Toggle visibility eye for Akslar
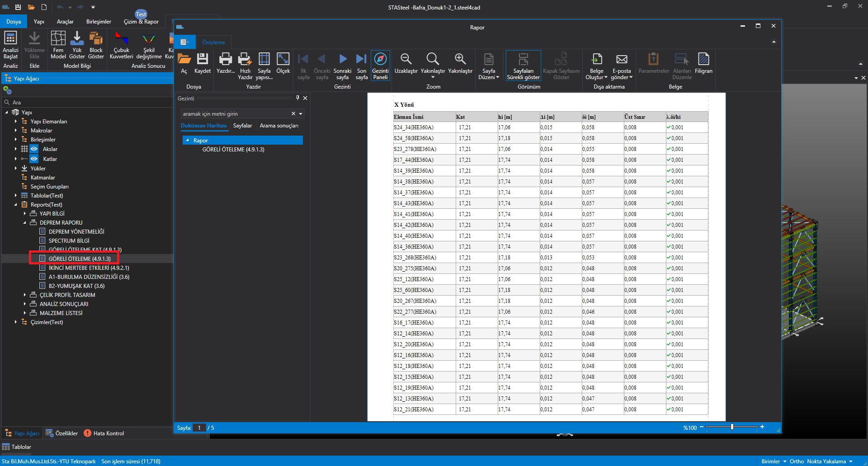Screen dimensions: 868x466 coord(34,149)
